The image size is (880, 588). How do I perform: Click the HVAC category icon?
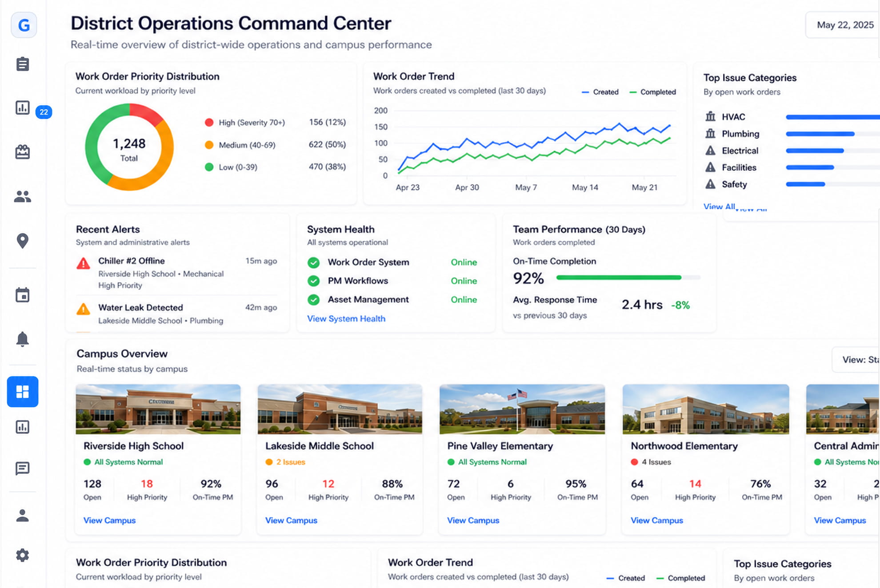(x=711, y=116)
